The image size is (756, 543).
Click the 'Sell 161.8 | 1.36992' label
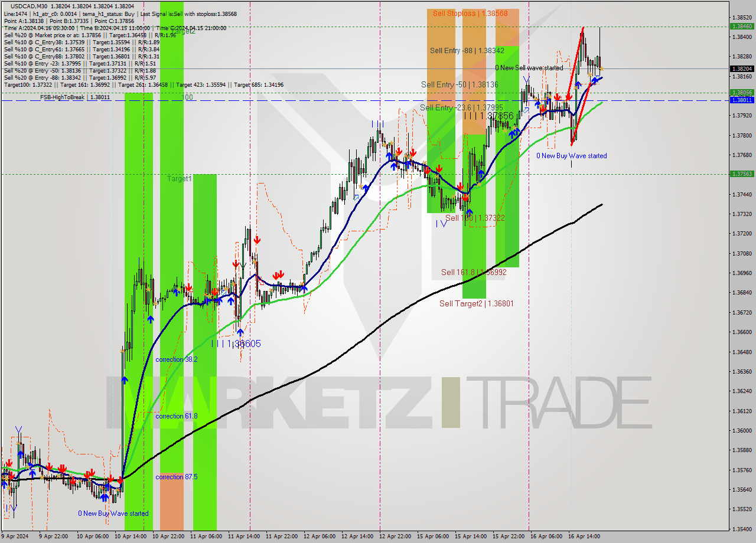click(474, 272)
